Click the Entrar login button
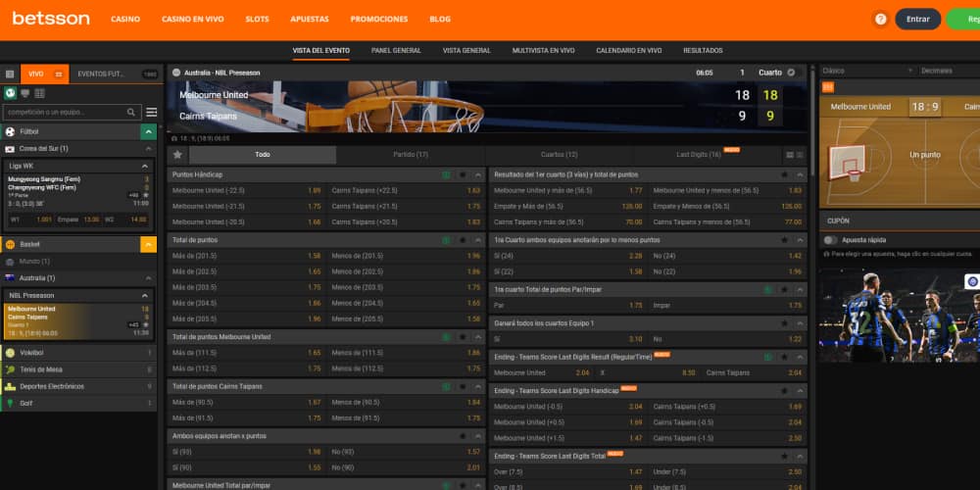Image resolution: width=980 pixels, height=490 pixels. click(917, 19)
